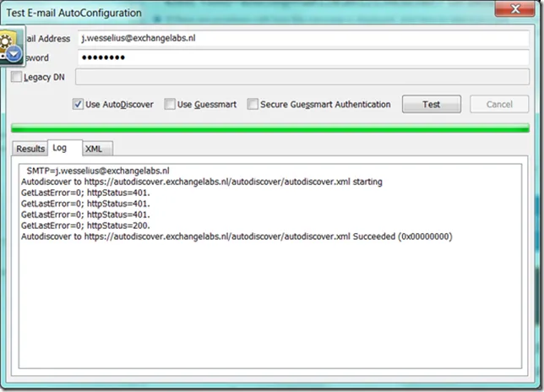Screen dimensions: 544x392
Task: Enable Secure Guessmart Authentication checkbox
Action: coord(253,104)
